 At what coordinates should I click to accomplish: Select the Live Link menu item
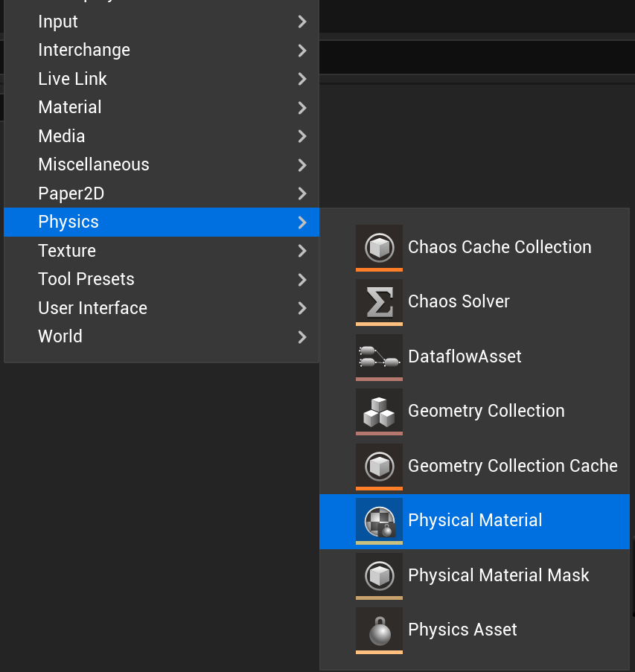click(73, 79)
